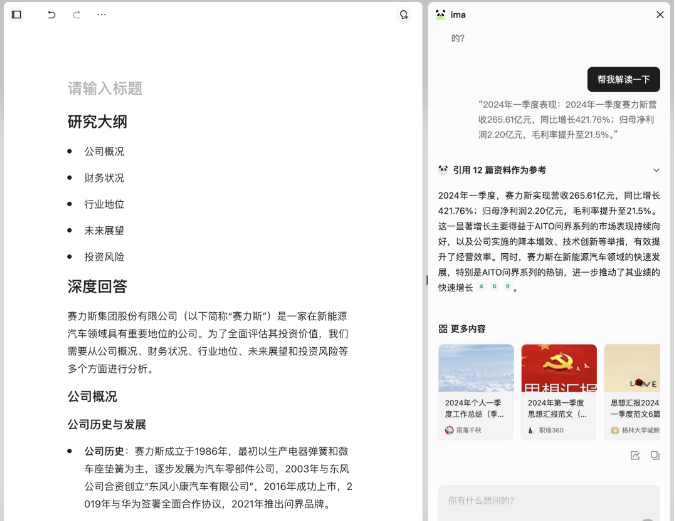Click the 帮我解读一下 button
This screenshot has width=675, height=521.
point(623,79)
